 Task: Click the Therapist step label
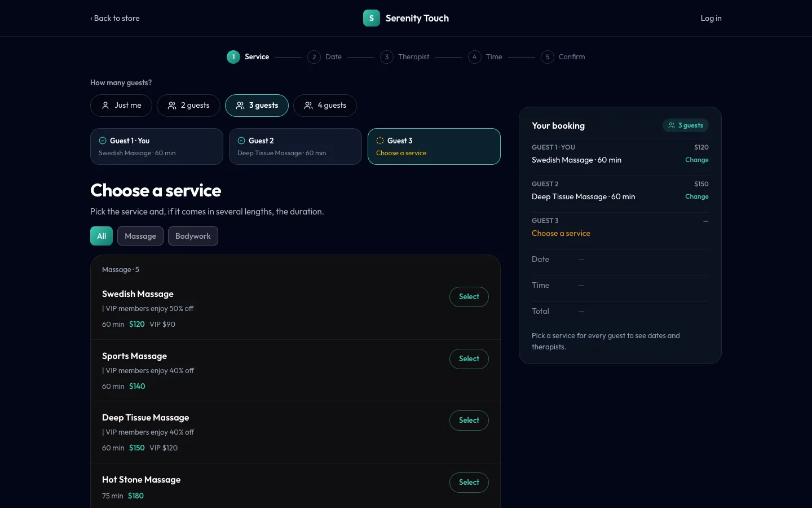pyautogui.click(x=413, y=57)
